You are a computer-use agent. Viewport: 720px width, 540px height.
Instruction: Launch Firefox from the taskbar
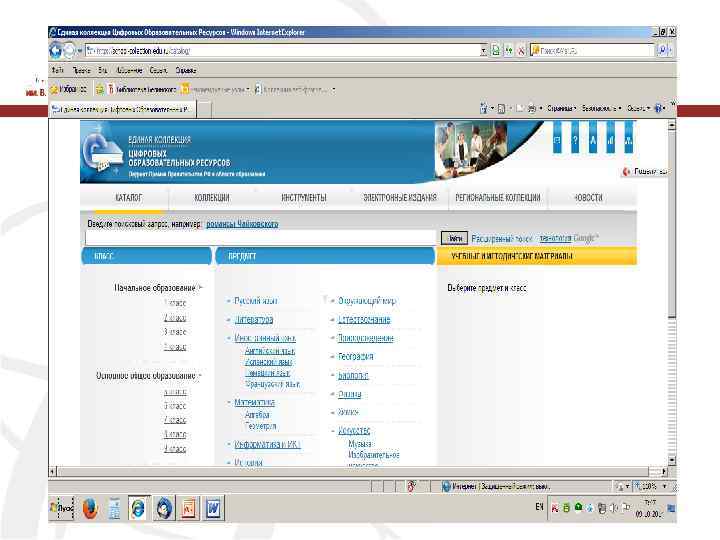pyautogui.click(x=90, y=509)
